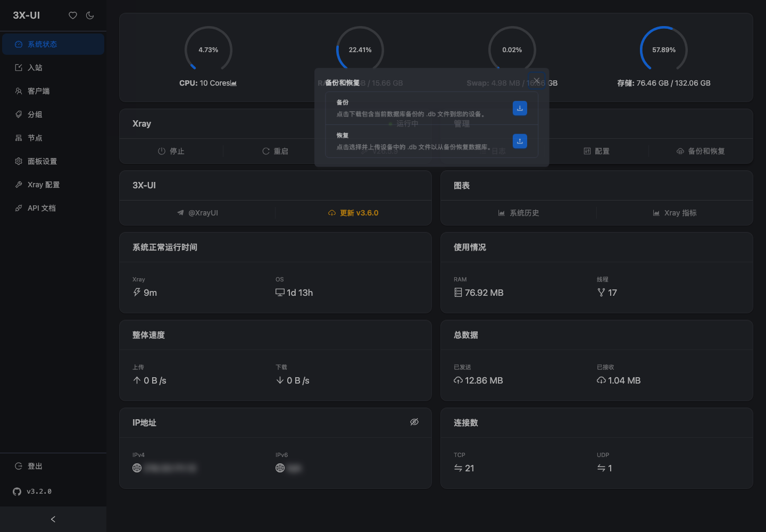766x532 pixels.
Task: Click the 3X-UI logo text in sidebar
Action: click(27, 15)
